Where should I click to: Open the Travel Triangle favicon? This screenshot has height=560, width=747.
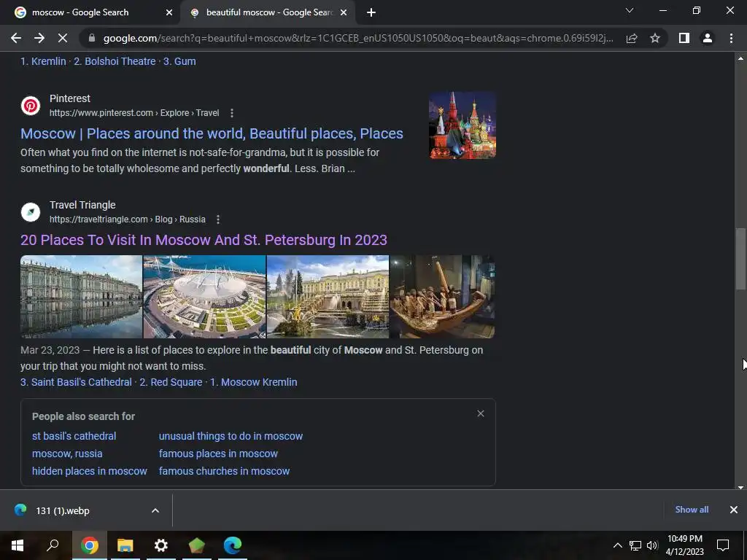pyautogui.click(x=31, y=212)
